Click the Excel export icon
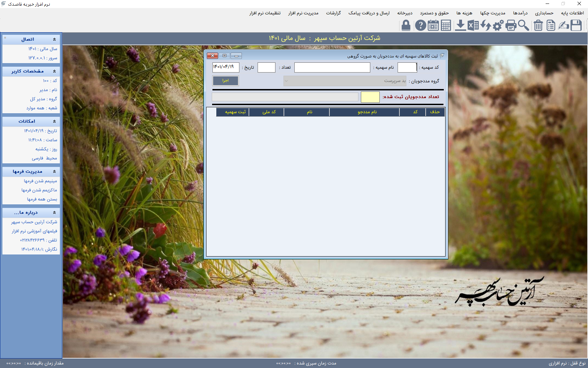This screenshot has width=588, height=368. [x=473, y=25]
